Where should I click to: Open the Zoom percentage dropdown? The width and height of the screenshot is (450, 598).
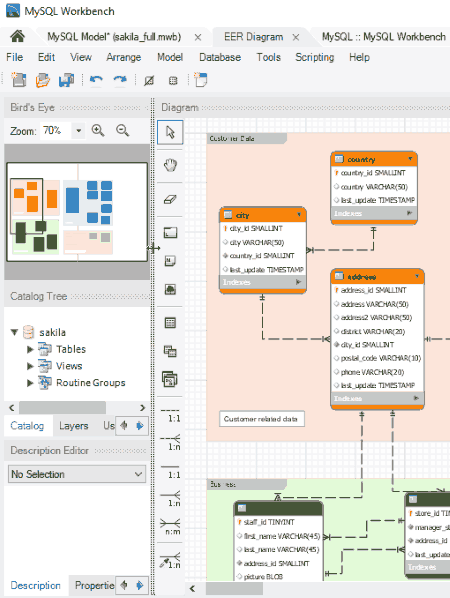coord(79,131)
